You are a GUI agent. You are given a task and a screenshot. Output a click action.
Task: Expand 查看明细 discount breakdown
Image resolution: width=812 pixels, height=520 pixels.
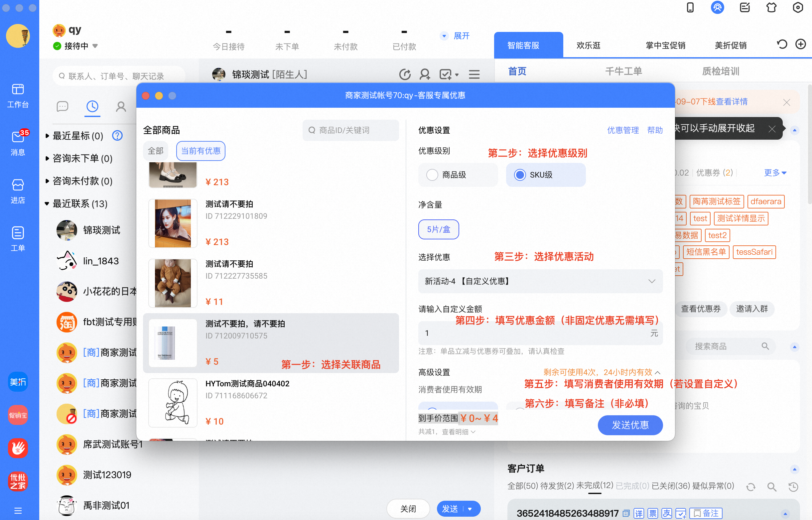point(459,432)
